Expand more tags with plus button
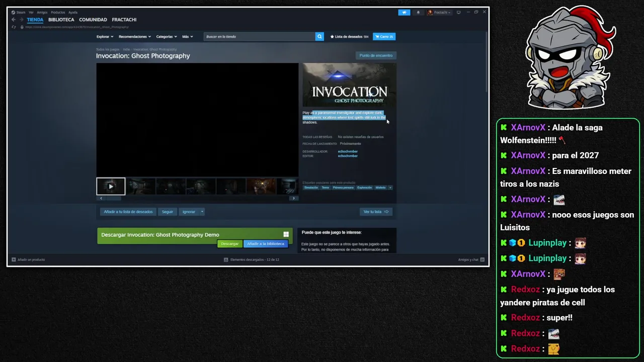 click(x=390, y=188)
